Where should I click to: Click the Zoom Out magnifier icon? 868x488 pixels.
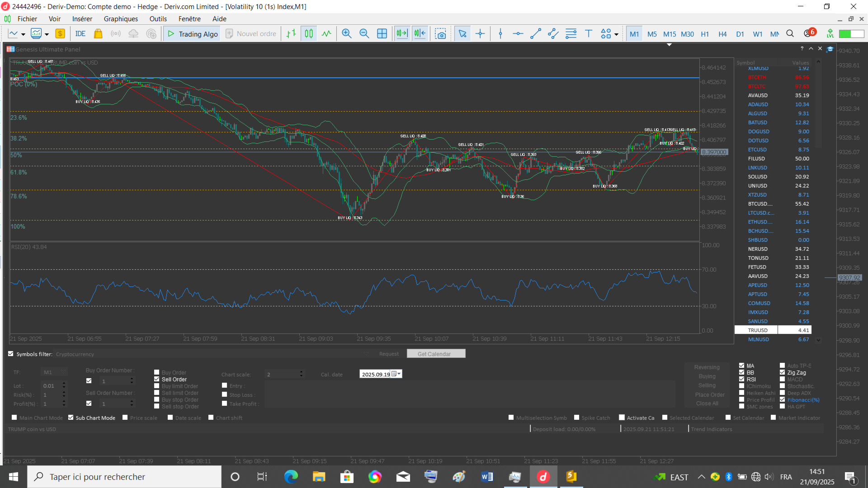(x=364, y=34)
